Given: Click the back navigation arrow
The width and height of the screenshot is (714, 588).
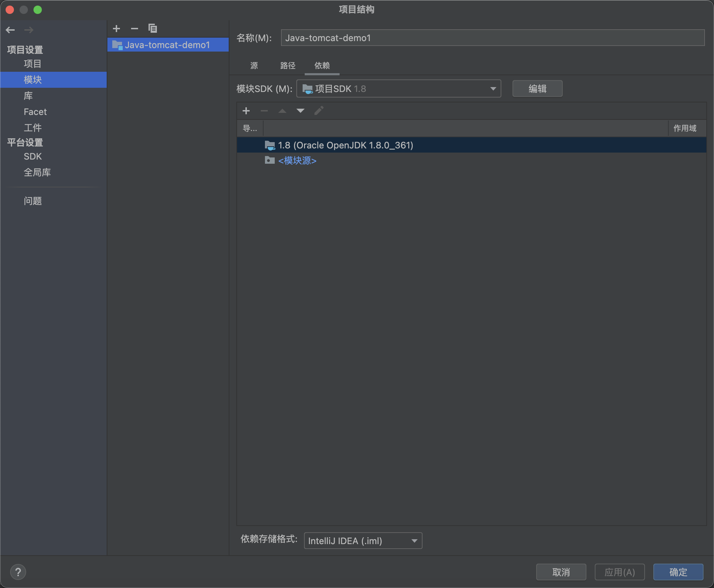Looking at the screenshot, I should pyautogui.click(x=10, y=30).
